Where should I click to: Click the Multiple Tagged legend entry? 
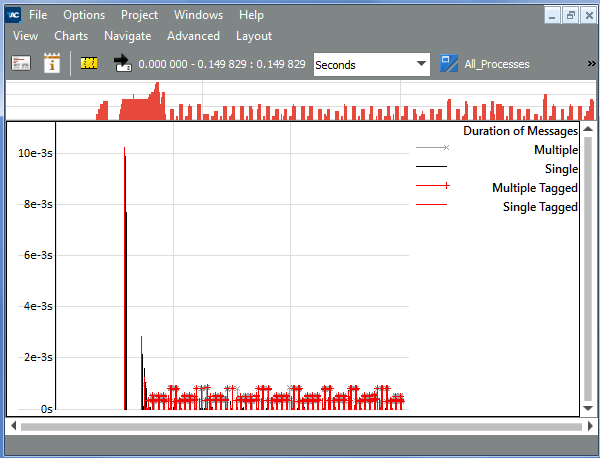534,188
